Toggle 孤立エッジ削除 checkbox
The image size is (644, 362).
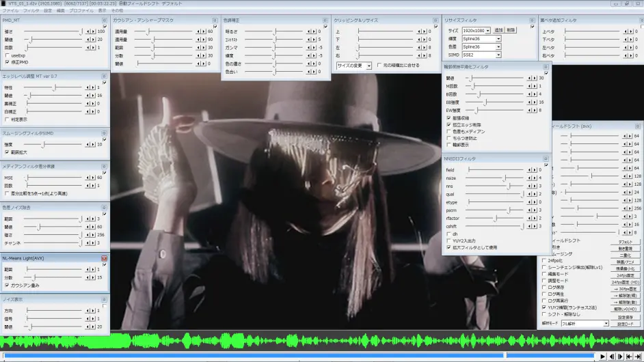click(x=448, y=124)
